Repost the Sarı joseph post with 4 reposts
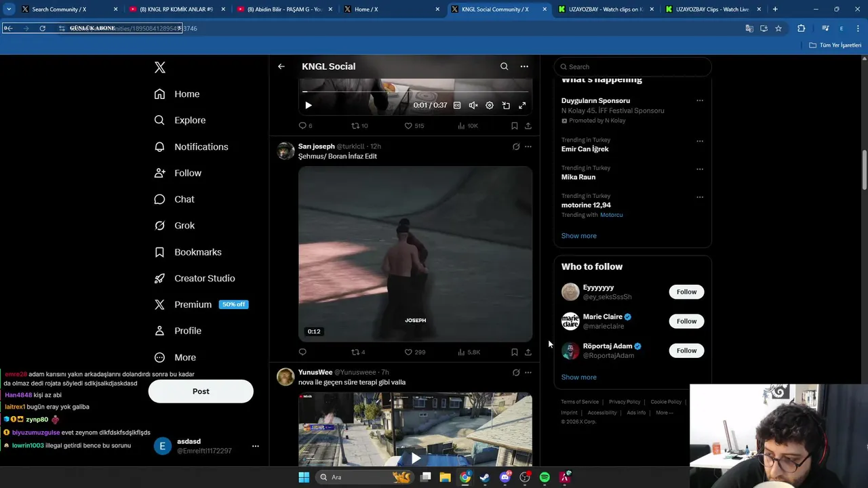Viewport: 868px width, 488px height. point(358,352)
